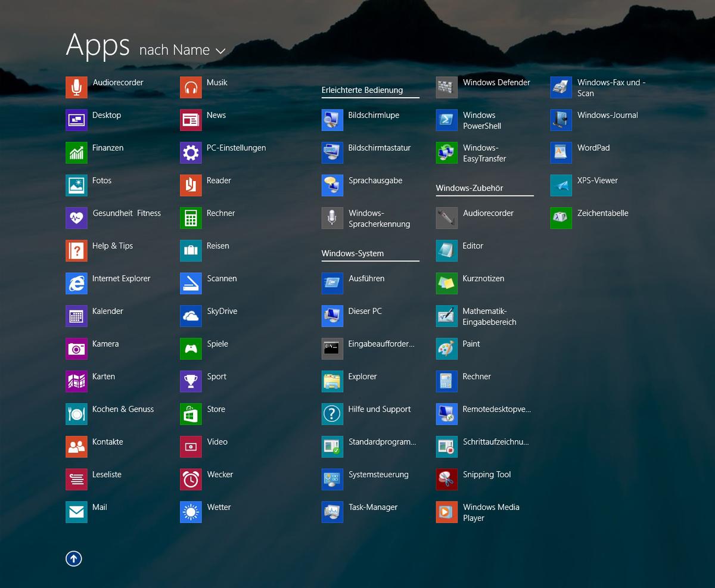715x588 pixels.
Task: Open Hilfe und Support icon
Action: click(332, 415)
